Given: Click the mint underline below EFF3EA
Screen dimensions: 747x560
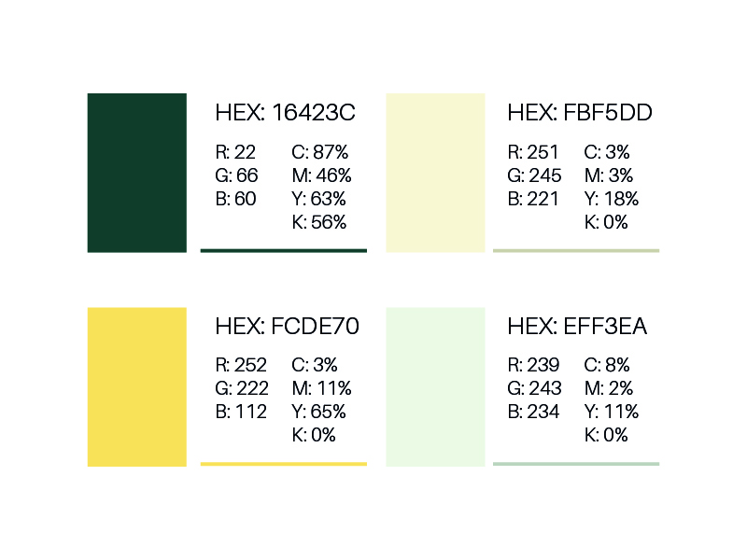Looking at the screenshot, I should tap(576, 464).
